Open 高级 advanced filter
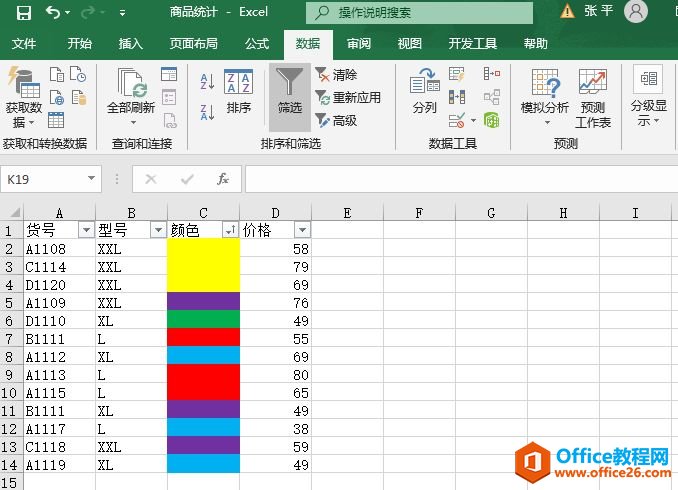The height and width of the screenshot is (490, 678). point(336,121)
